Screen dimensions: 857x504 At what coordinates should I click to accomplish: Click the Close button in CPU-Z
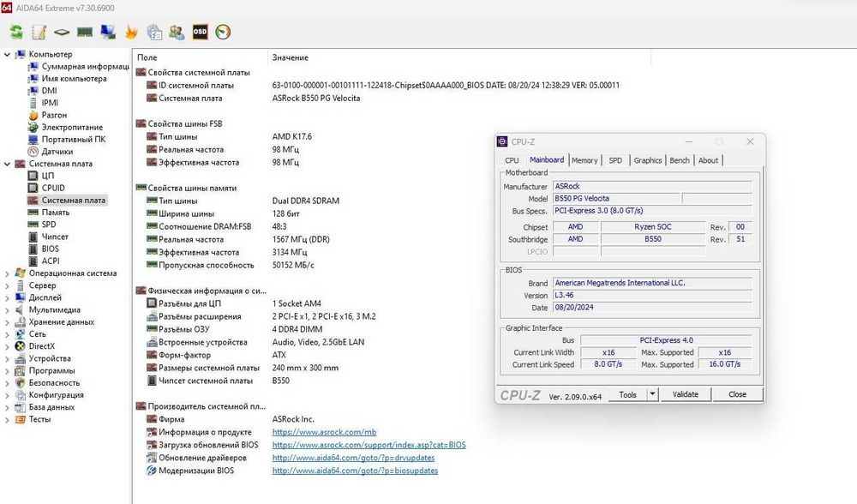tap(737, 394)
